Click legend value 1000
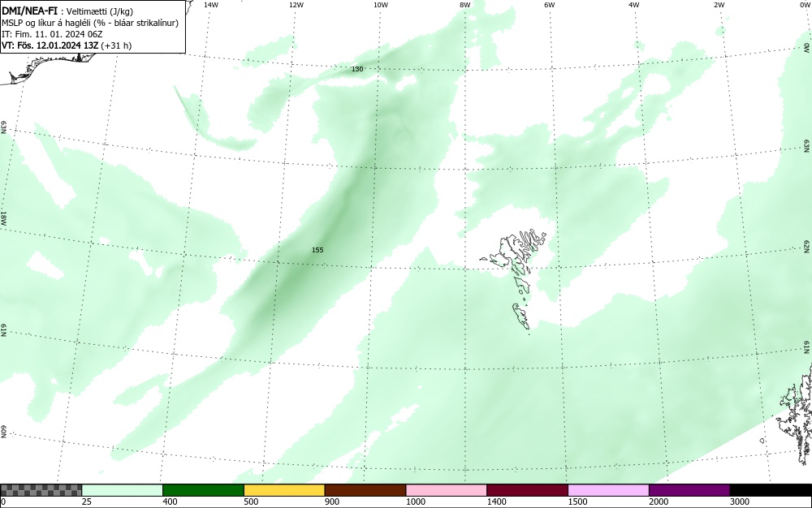812x508 pixels. coord(415,502)
